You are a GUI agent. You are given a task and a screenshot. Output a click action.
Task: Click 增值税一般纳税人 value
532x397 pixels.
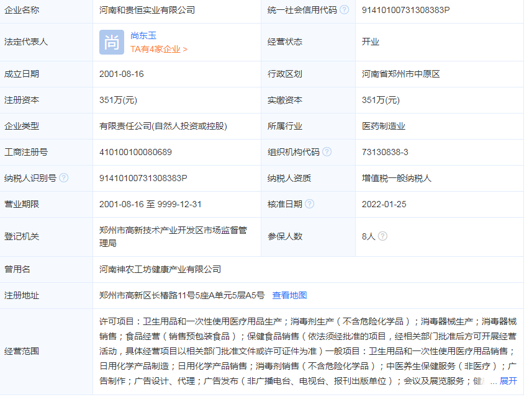[396, 178]
